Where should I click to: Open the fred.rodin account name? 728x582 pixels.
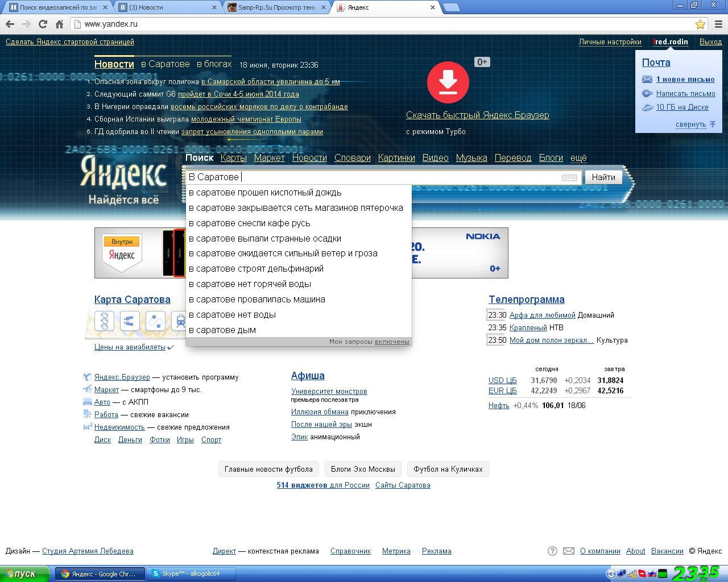pyautogui.click(x=671, y=42)
